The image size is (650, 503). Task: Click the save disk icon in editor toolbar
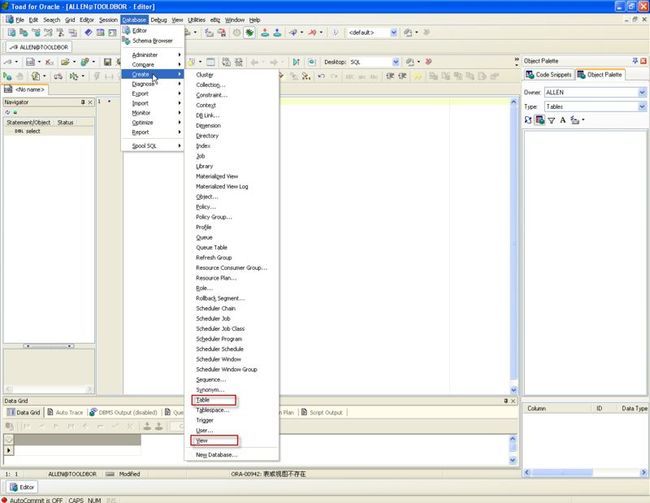(107, 62)
